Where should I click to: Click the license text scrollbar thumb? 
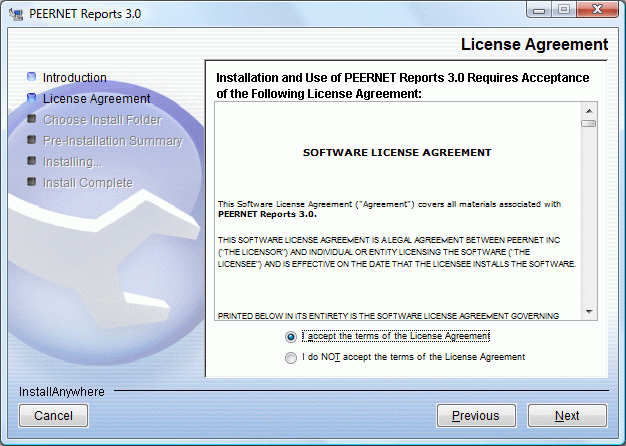589,123
